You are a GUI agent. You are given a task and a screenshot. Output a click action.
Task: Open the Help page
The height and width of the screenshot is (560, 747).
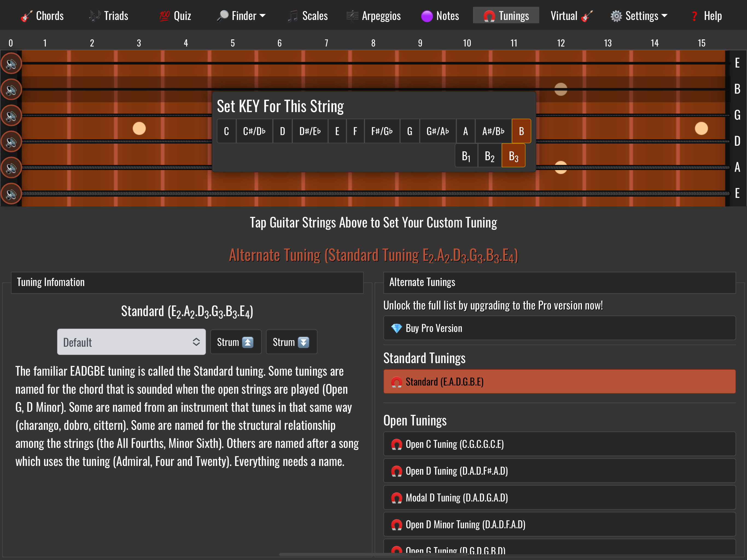pyautogui.click(x=706, y=16)
